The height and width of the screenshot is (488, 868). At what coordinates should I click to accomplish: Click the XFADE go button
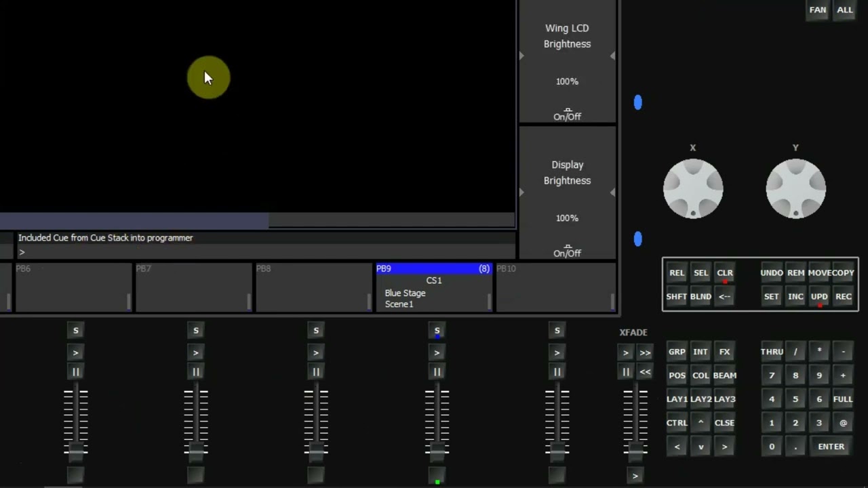click(x=626, y=353)
